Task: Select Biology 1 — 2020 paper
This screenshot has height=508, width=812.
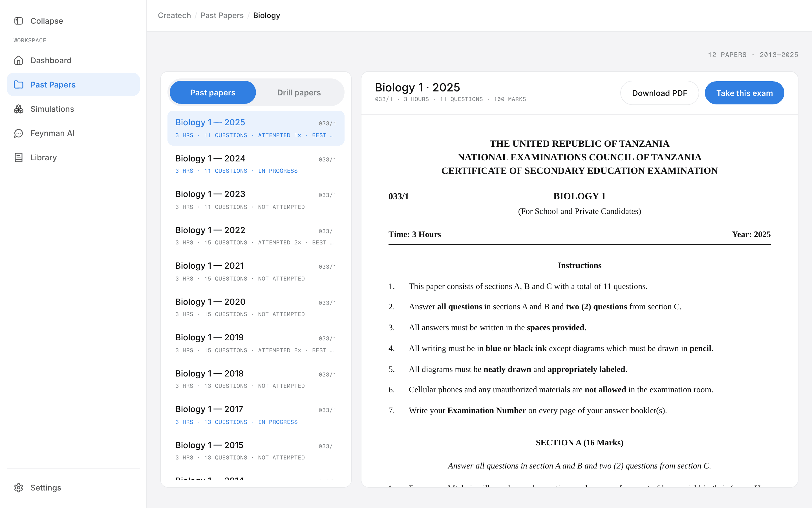Action: 256,307
